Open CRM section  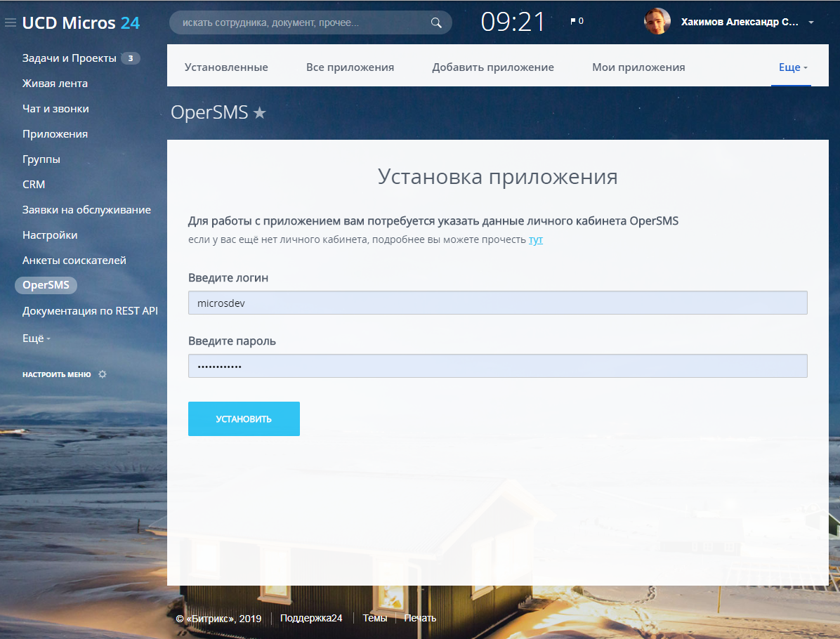pos(34,184)
